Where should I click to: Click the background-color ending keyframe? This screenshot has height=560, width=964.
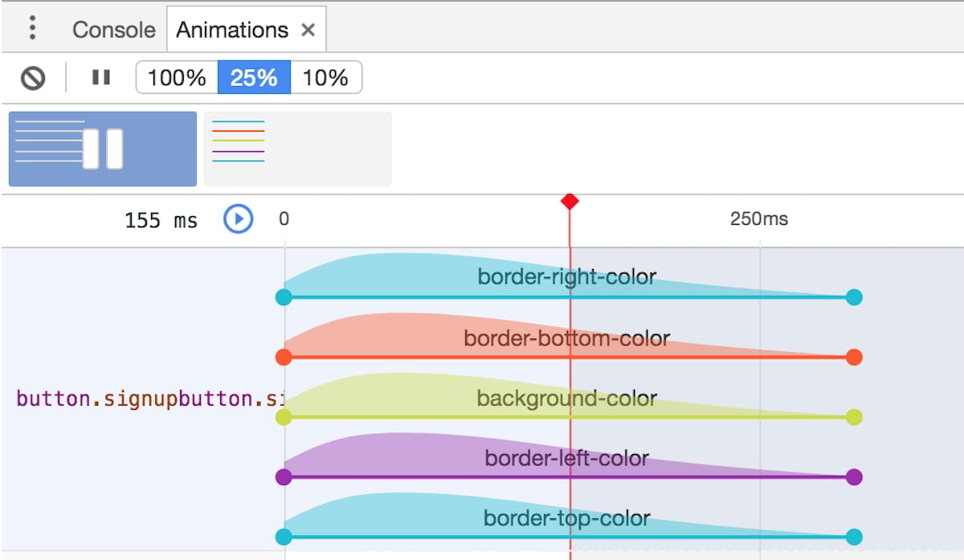pos(853,417)
